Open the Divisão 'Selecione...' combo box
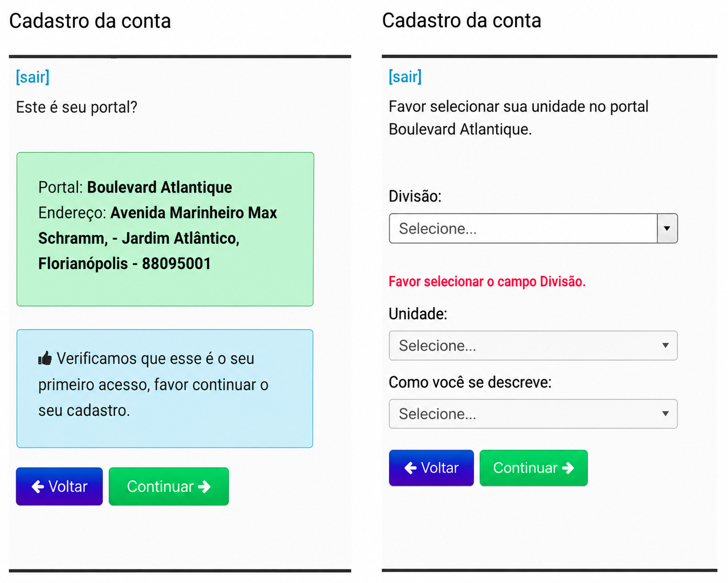The width and height of the screenshot is (728, 583). (x=533, y=229)
